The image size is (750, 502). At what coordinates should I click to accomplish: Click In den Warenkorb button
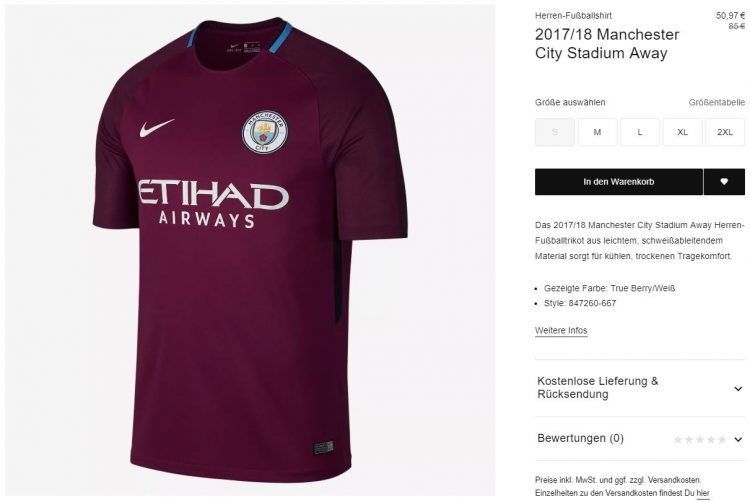[x=619, y=182]
